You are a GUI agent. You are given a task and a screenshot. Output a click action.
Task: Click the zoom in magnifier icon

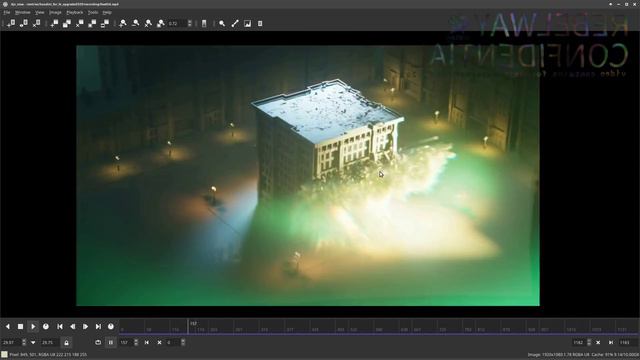tap(123, 23)
